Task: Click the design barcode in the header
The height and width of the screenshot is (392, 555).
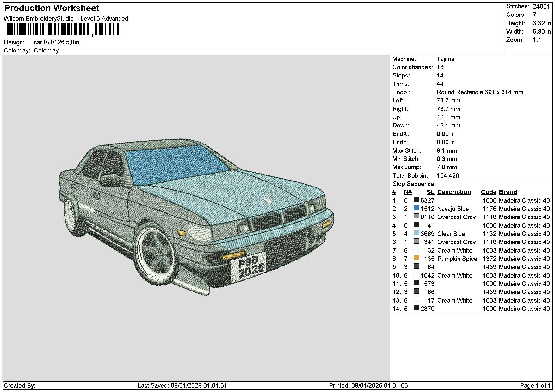Action: pos(63,30)
